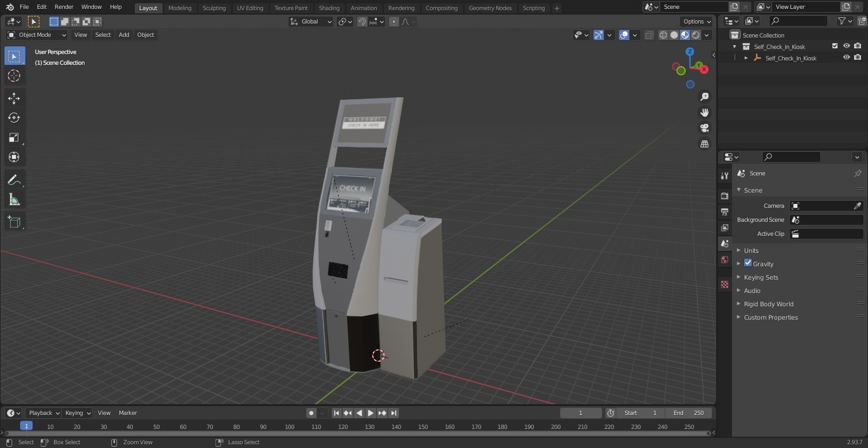The width and height of the screenshot is (868, 448).
Task: Click the Blender logo menu icon
Action: click(10, 7)
